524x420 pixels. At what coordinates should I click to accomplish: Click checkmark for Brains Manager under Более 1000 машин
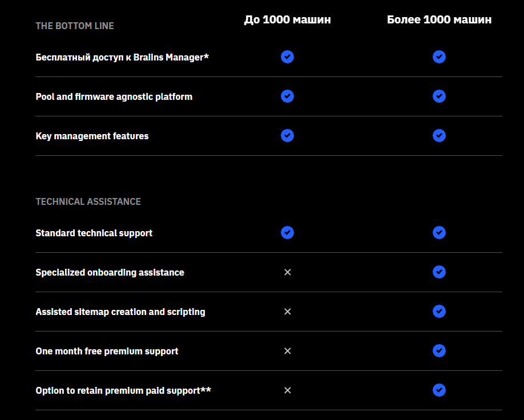coord(439,57)
